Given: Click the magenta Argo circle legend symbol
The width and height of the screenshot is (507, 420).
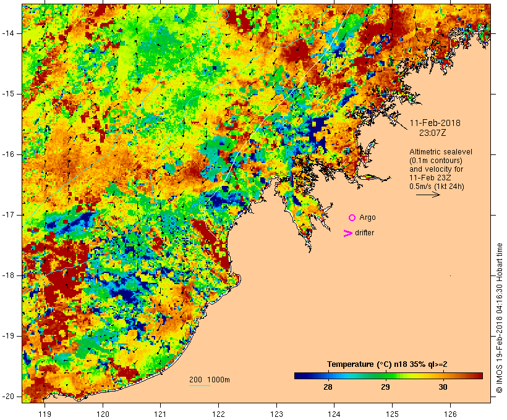Looking at the screenshot, I should click(x=352, y=218).
